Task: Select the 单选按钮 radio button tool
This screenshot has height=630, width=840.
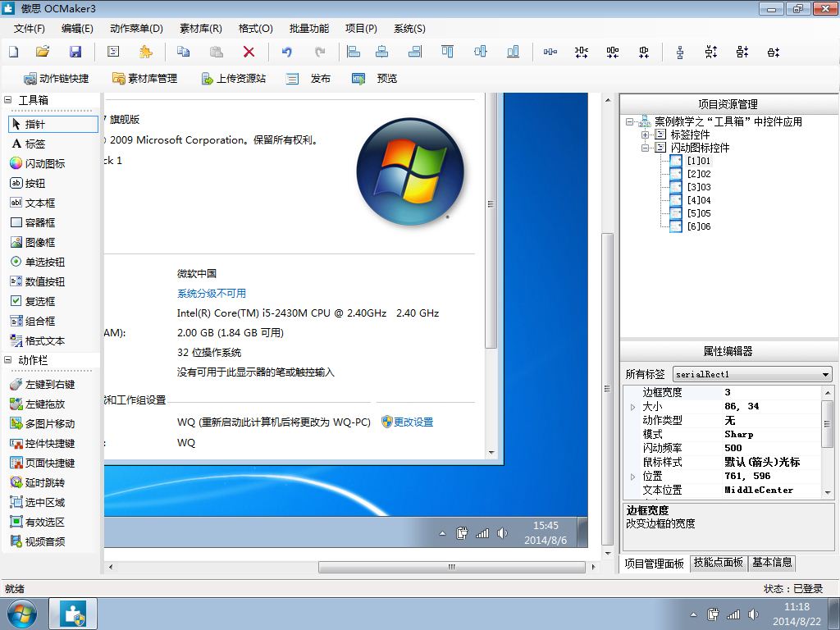Action: (38, 262)
